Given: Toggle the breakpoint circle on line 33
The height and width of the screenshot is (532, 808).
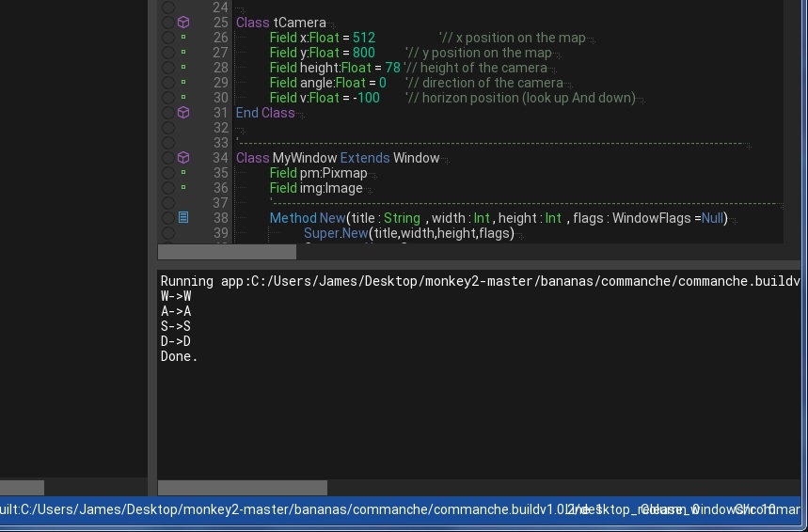Looking at the screenshot, I should [x=167, y=143].
